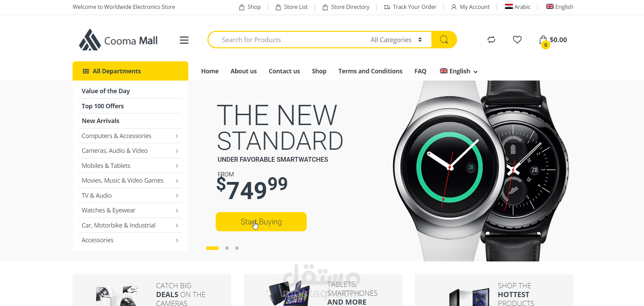Focus the Search for Products field
This screenshot has width=644, height=306.
pos(291,40)
